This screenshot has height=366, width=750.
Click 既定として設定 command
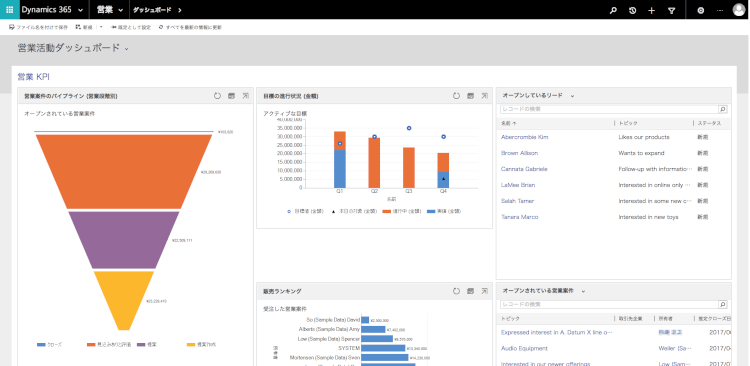pos(131,27)
